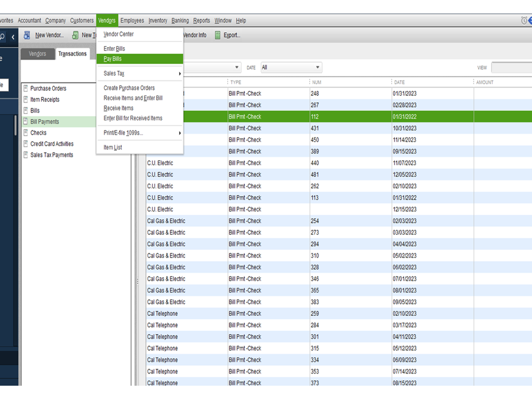The height and width of the screenshot is (399, 532).
Task: Click the Export spreadsheet icon
Action: pyautogui.click(x=218, y=35)
